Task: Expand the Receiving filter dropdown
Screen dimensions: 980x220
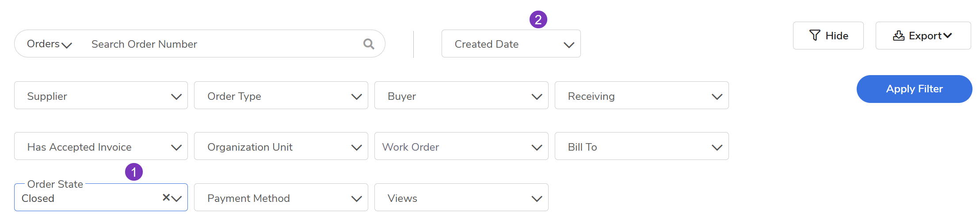Action: point(641,95)
